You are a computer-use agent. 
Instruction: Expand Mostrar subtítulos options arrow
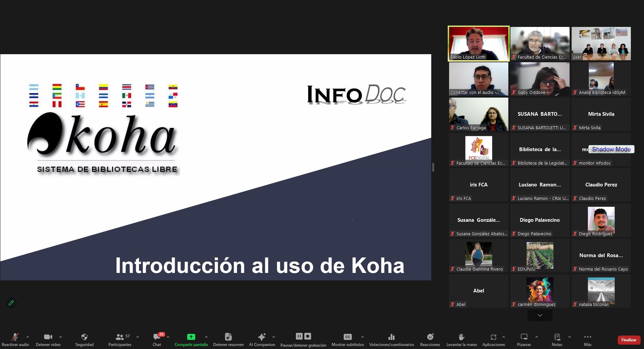[363, 337]
